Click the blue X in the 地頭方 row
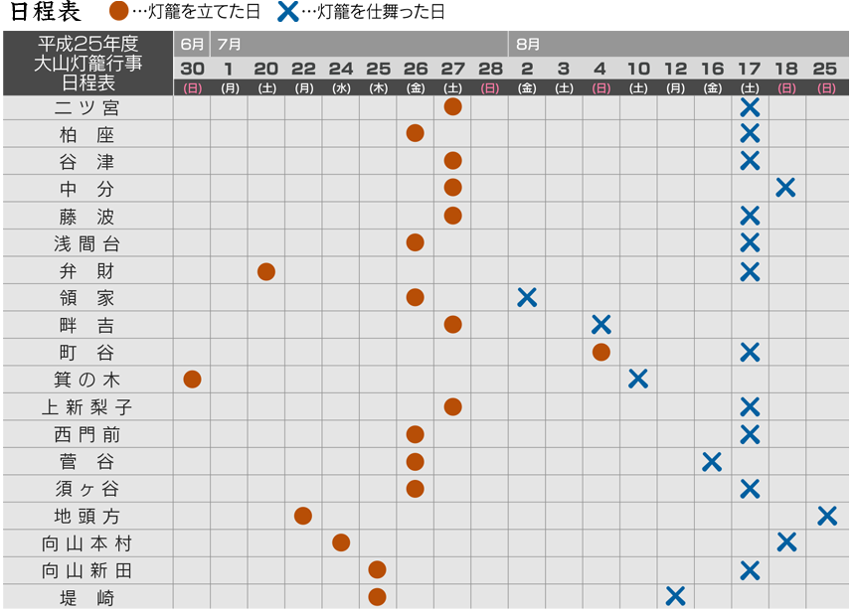855x616 pixels. coord(826,516)
